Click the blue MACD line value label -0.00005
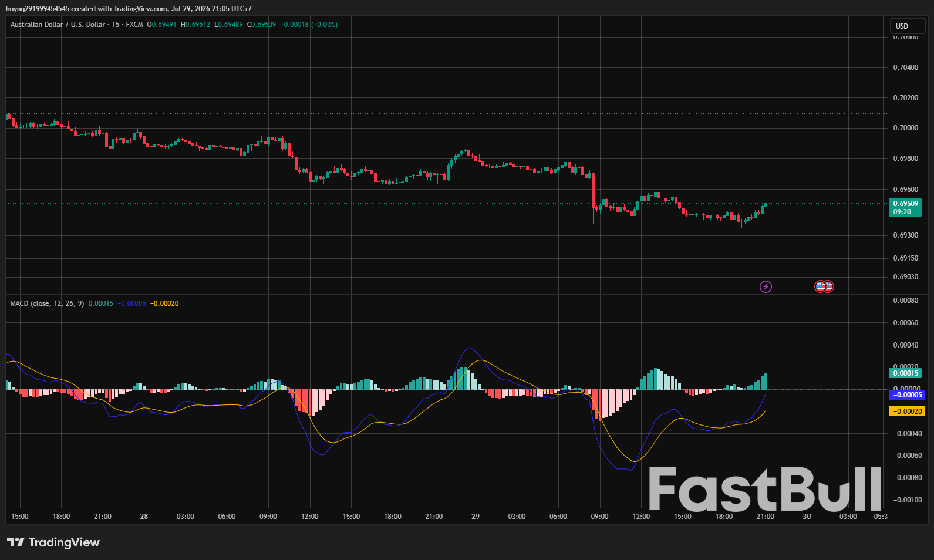The height and width of the screenshot is (560, 934). 907,395
